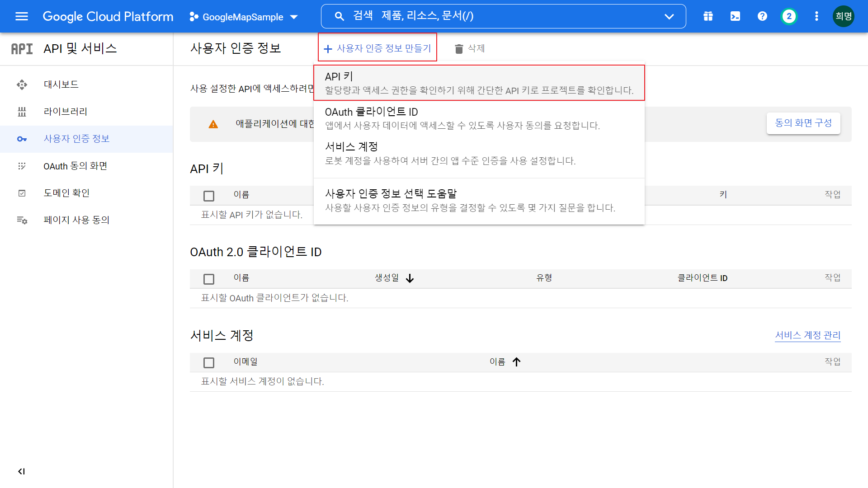
Task: Expand the search bar dropdown chevron
Action: click(669, 17)
